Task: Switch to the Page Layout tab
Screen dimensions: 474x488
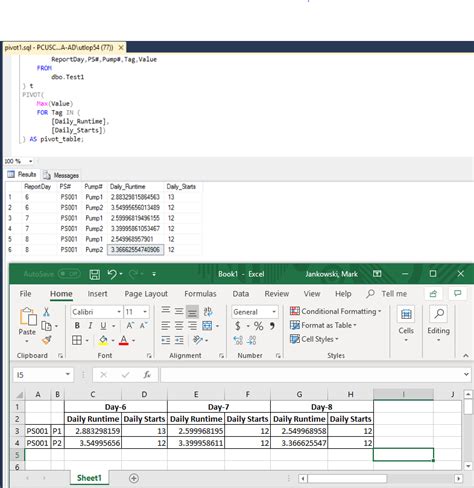Action: 146,294
